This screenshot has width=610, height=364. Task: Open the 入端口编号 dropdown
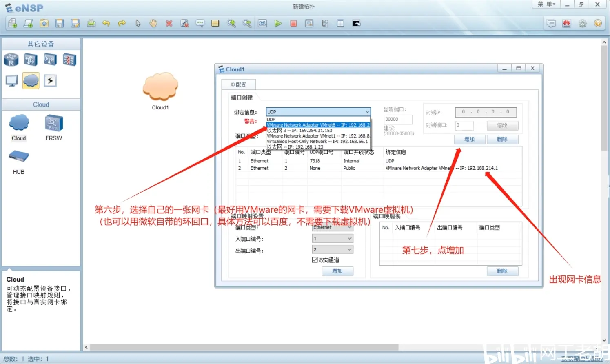tap(333, 238)
